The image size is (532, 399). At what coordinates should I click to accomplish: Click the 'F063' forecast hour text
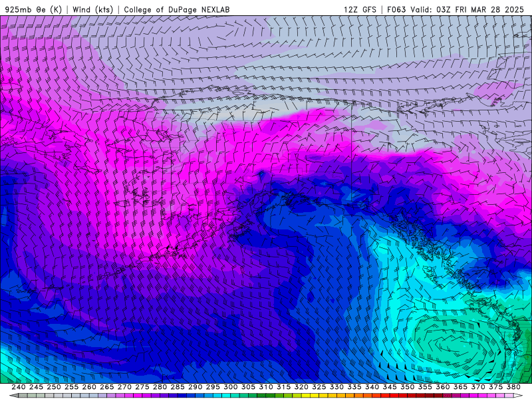pyautogui.click(x=396, y=9)
